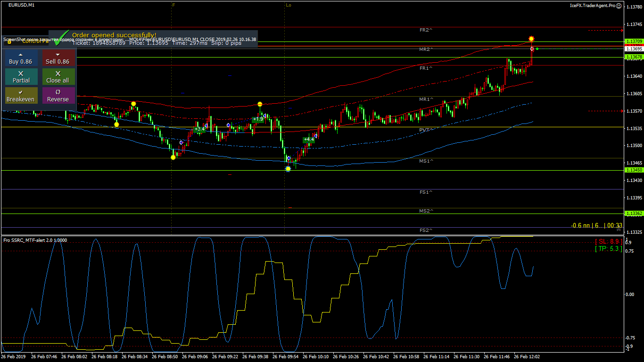Screen dimensions: 644x362
Task: Click the Close all button
Action: tap(58, 77)
